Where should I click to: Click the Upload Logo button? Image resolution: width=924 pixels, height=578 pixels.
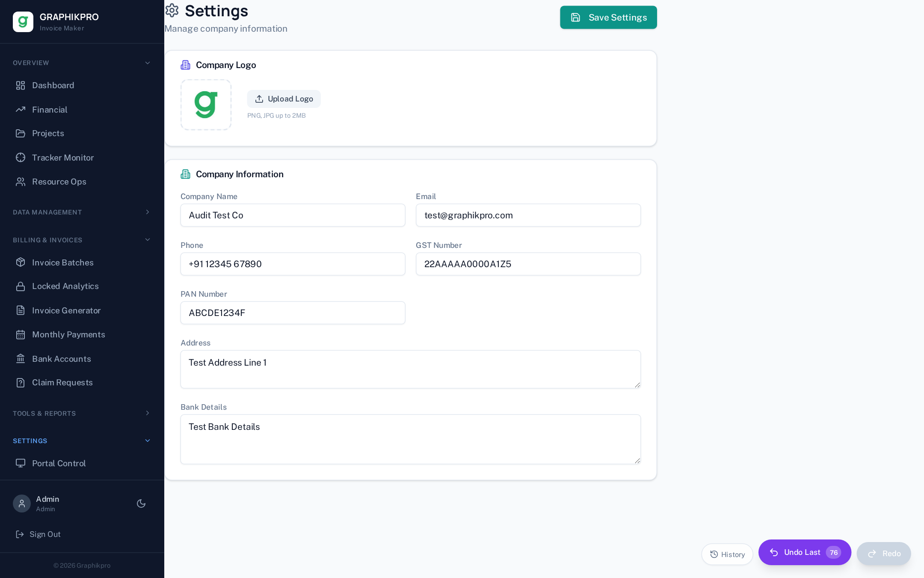pyautogui.click(x=284, y=99)
